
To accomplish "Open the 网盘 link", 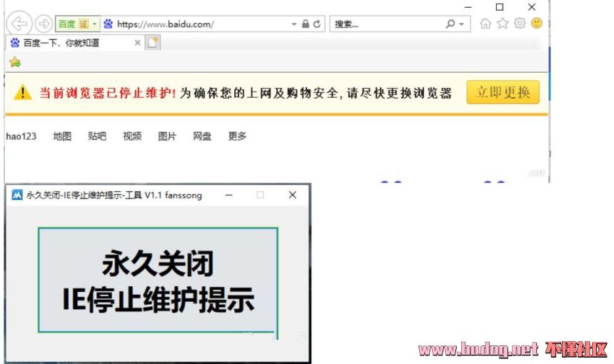I will pos(202,136).
